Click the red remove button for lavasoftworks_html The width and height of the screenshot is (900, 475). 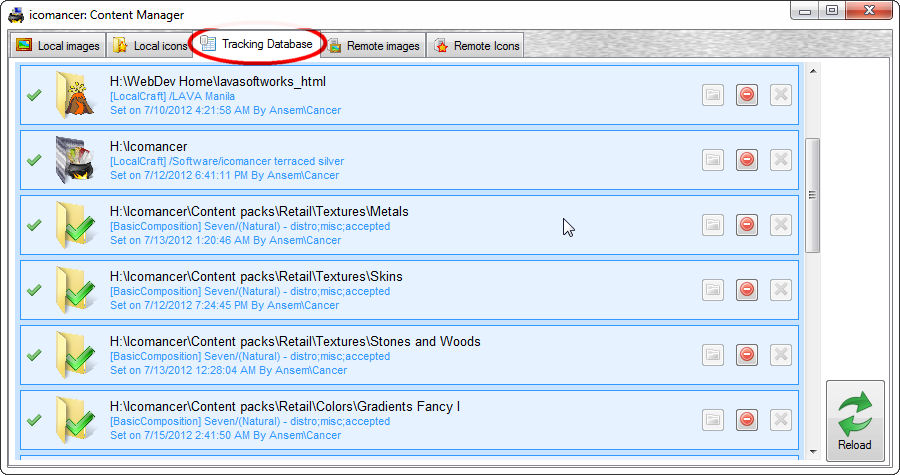tap(747, 95)
